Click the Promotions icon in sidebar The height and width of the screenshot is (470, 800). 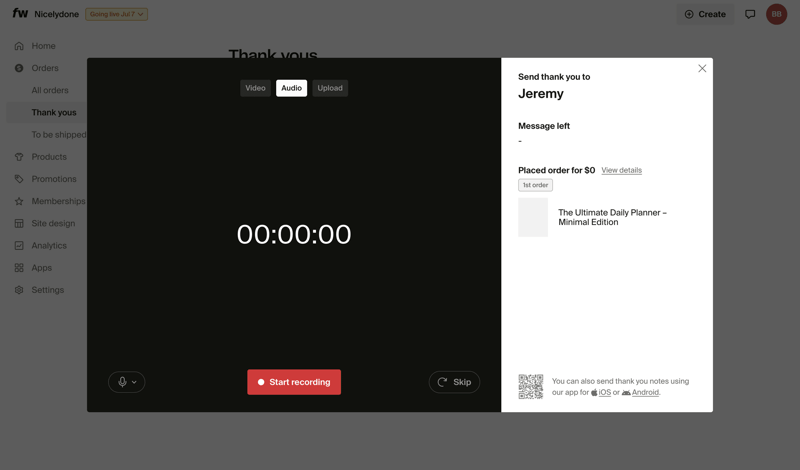(19, 179)
